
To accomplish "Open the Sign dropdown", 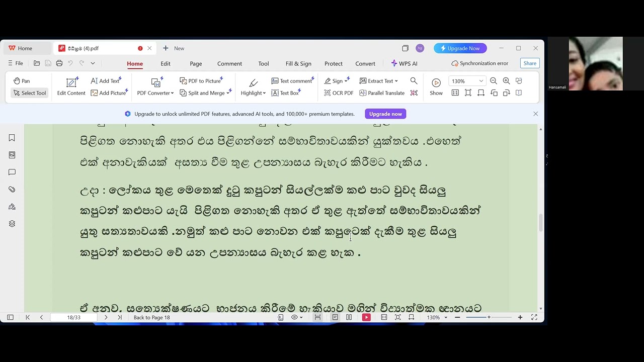I will point(337,81).
